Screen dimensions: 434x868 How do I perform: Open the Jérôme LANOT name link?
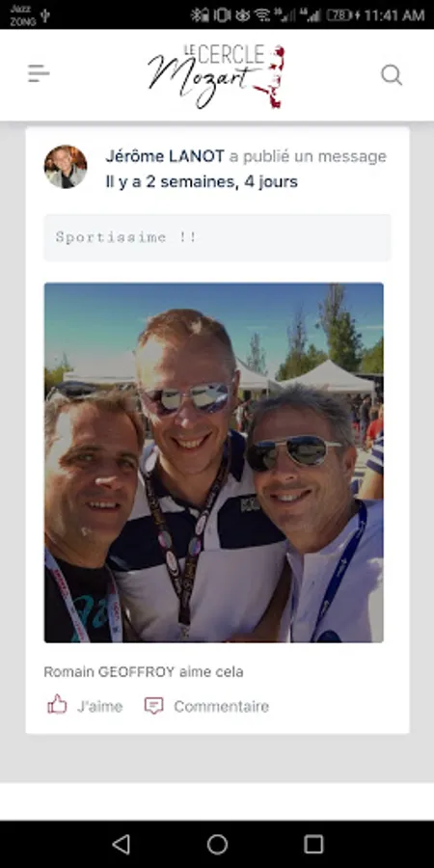pos(165,156)
